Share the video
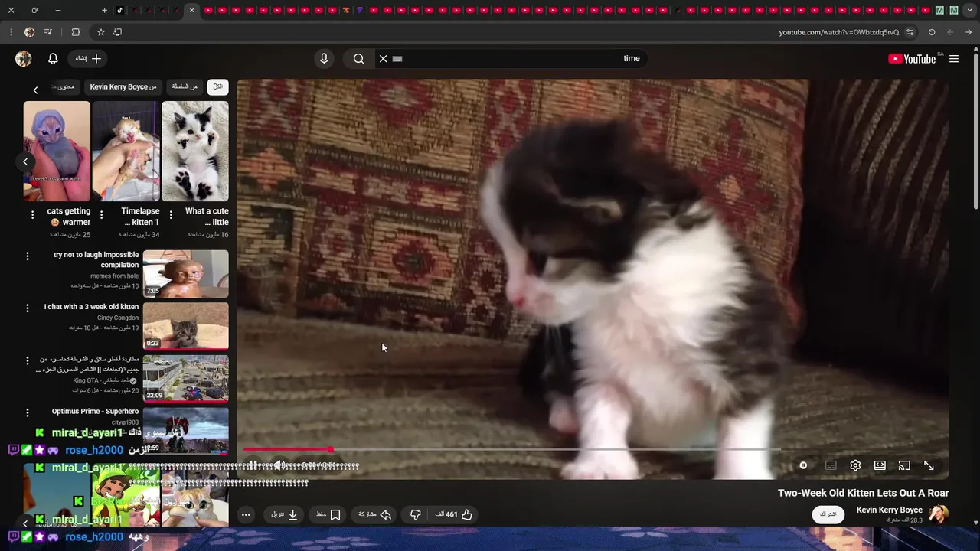This screenshot has width=980, height=551. pos(375,515)
